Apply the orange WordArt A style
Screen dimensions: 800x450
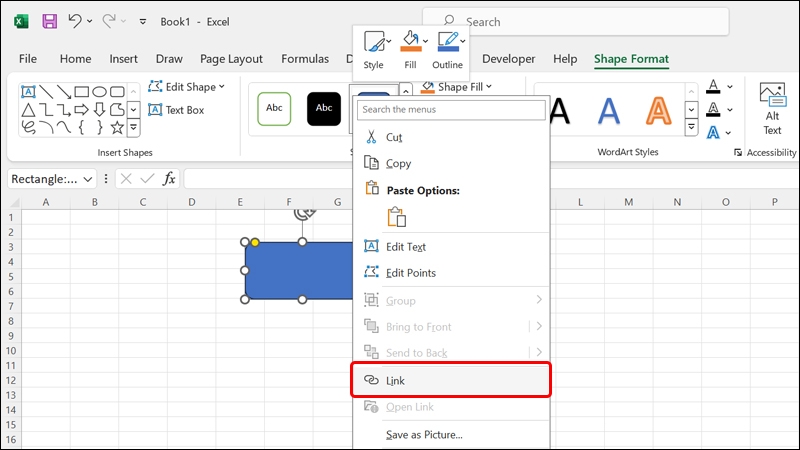[659, 111]
